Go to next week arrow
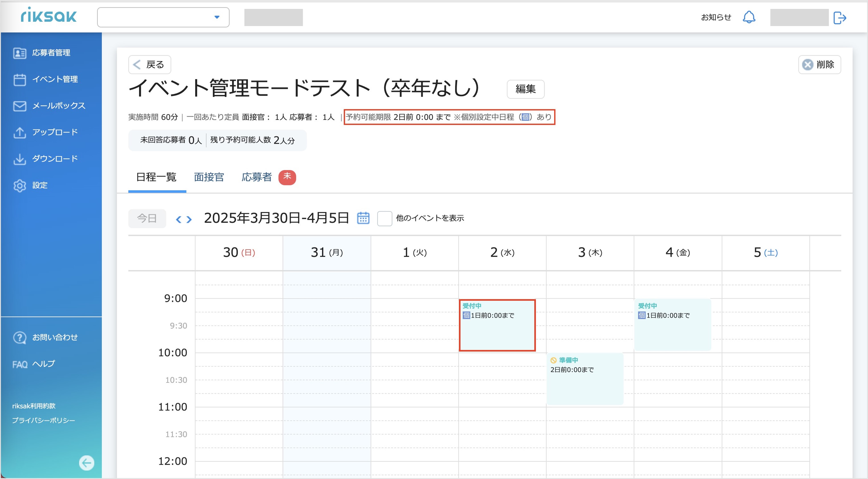 click(189, 220)
